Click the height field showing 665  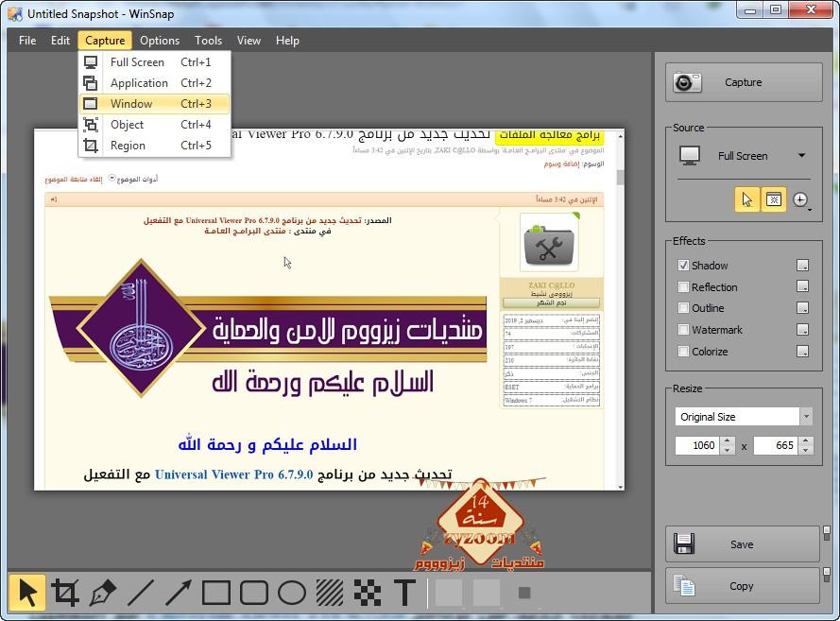point(777,445)
